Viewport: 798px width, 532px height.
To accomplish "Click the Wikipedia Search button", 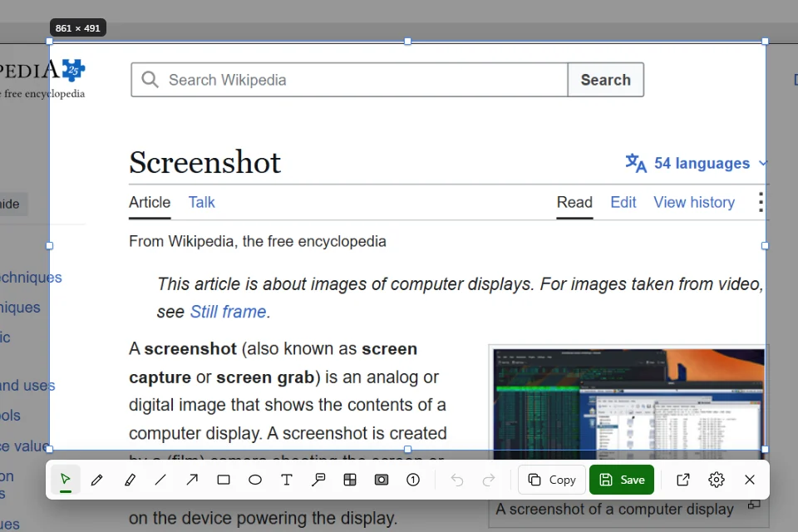I will [606, 80].
